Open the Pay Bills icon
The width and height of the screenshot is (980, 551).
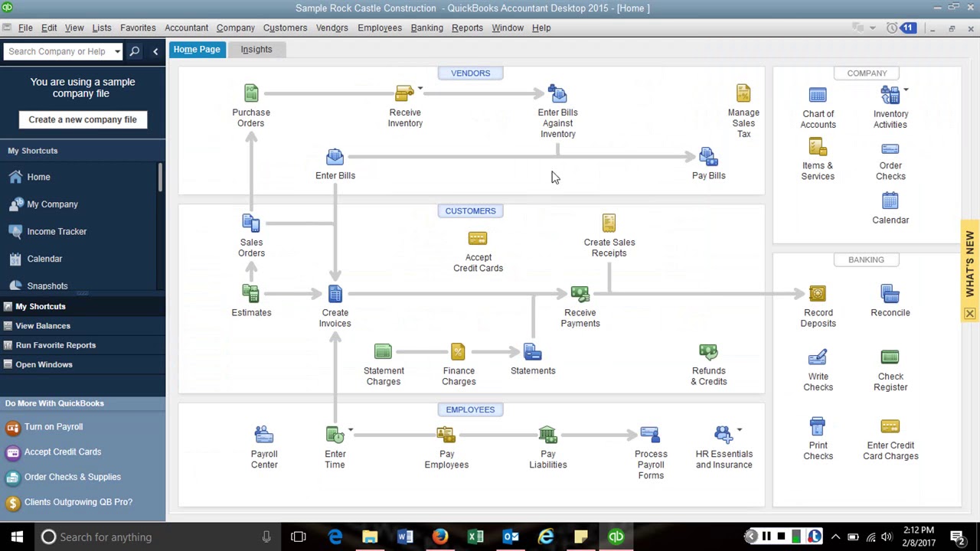[708, 157]
